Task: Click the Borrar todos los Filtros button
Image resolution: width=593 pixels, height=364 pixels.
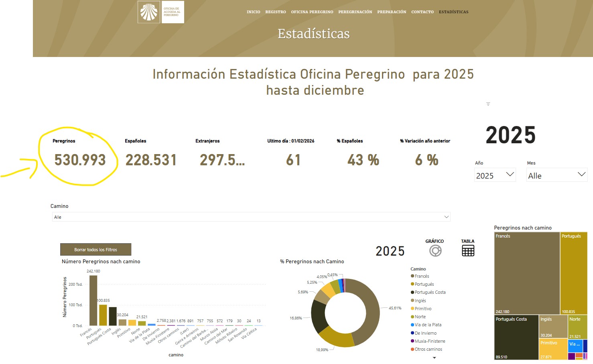Action: pyautogui.click(x=95, y=249)
